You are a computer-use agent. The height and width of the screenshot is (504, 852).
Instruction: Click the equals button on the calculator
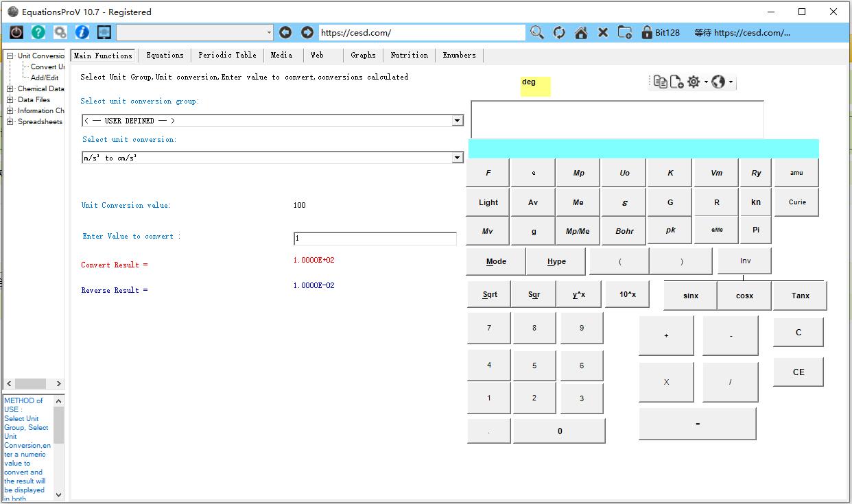click(697, 423)
